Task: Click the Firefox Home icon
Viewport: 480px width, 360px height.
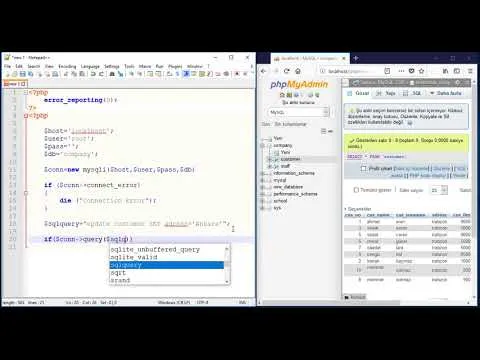Action: pyautogui.click(x=298, y=71)
